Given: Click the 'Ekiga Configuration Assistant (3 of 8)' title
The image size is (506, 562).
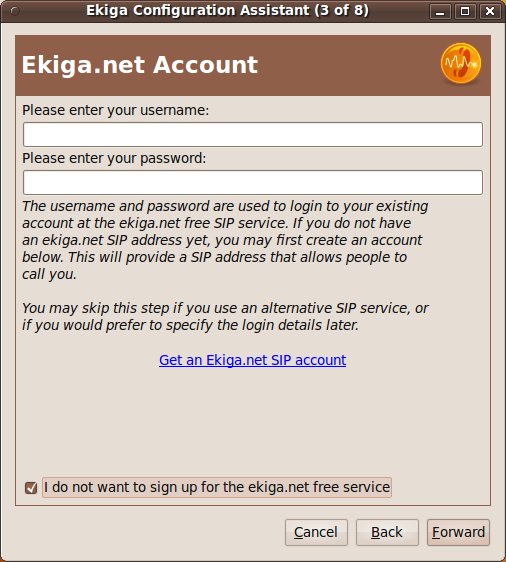Looking at the screenshot, I should point(228,10).
